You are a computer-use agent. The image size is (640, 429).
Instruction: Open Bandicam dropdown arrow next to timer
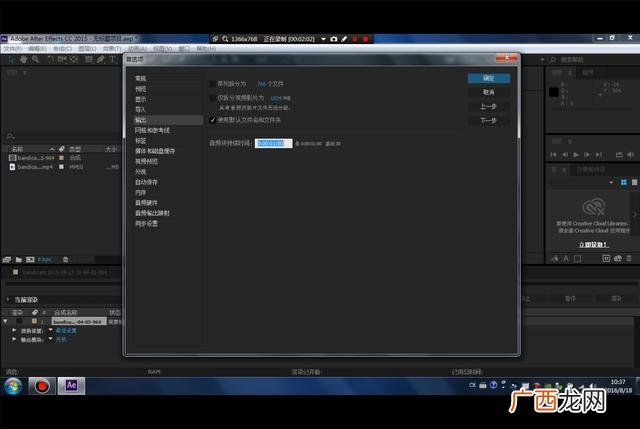pyautogui.click(x=323, y=39)
